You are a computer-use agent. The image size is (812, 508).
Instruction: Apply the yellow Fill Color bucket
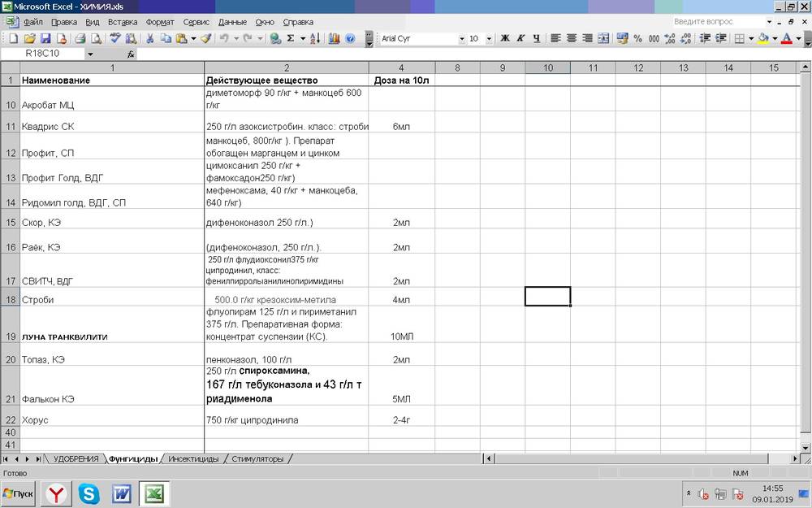pos(763,38)
